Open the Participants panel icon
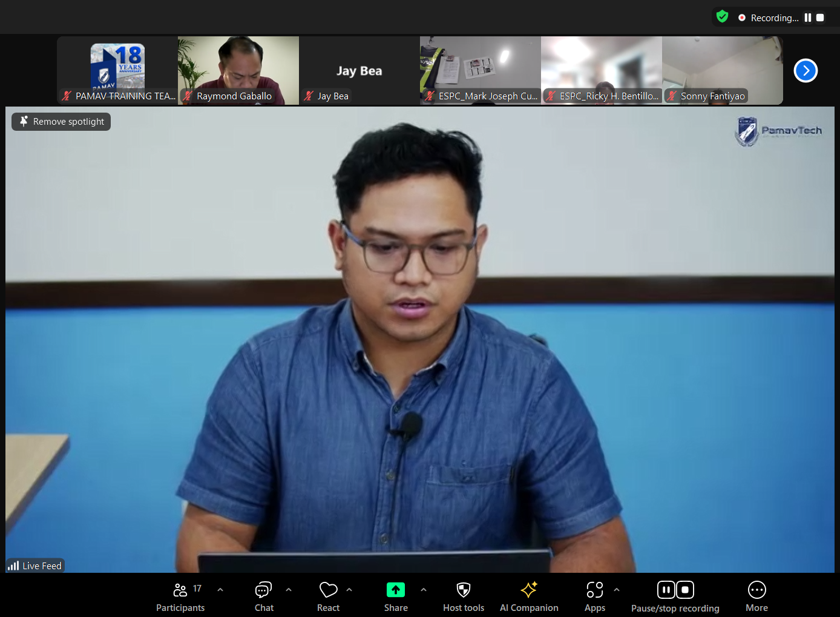 pos(180,589)
